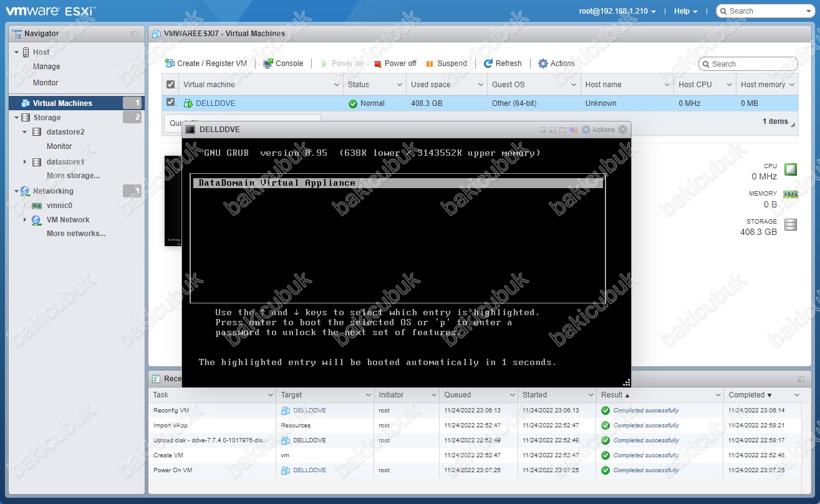820x504 pixels.
Task: Open the Help dropdown menu
Action: click(686, 11)
